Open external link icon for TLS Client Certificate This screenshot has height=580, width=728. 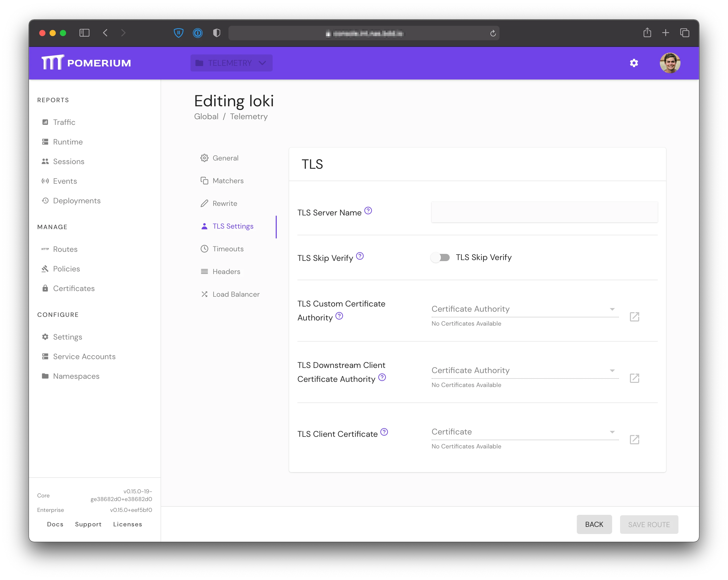point(635,440)
